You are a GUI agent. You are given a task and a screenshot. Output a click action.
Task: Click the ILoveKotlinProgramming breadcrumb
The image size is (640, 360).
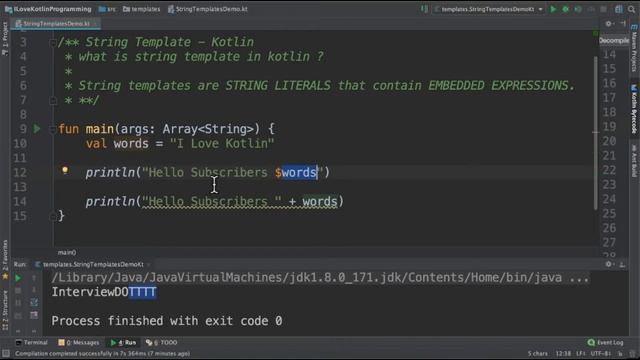pyautogui.click(x=47, y=9)
